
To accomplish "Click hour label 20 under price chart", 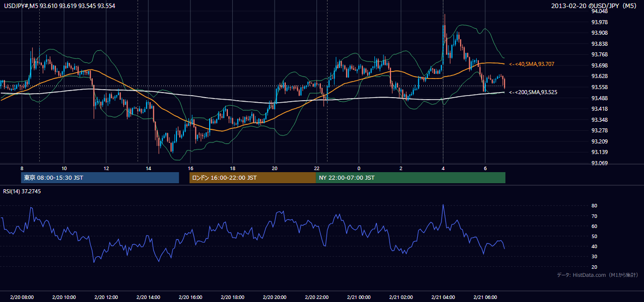I will [x=274, y=168].
